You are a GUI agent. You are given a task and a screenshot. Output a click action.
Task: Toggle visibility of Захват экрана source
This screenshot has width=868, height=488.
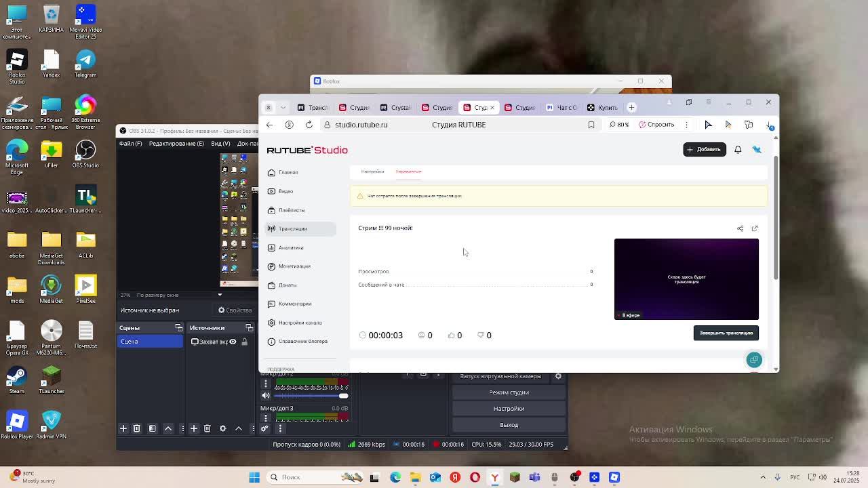click(x=233, y=342)
